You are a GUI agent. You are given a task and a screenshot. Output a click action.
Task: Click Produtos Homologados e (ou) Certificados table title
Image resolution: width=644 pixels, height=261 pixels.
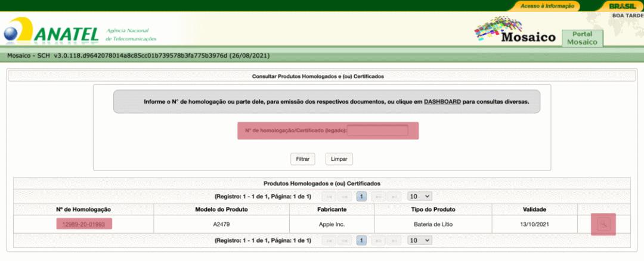coord(322,184)
